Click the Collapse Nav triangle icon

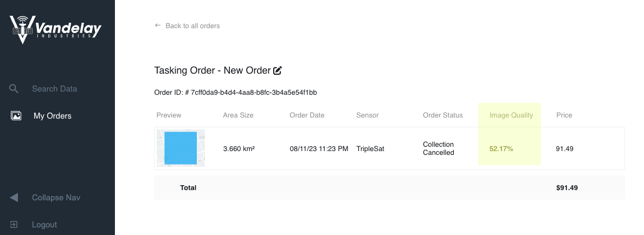(14, 198)
